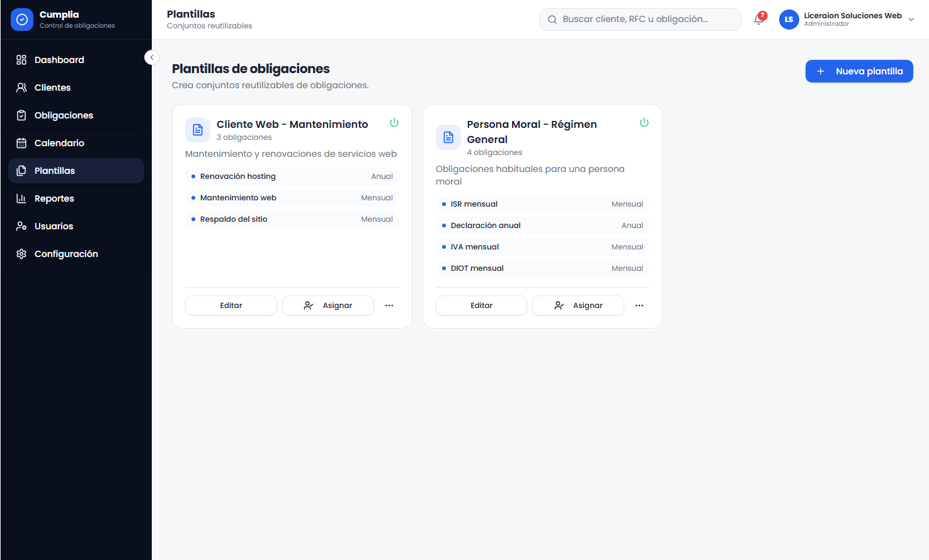Viewport: 929px width, 560px height.
Task: Open Configuración settings
Action: [76, 254]
